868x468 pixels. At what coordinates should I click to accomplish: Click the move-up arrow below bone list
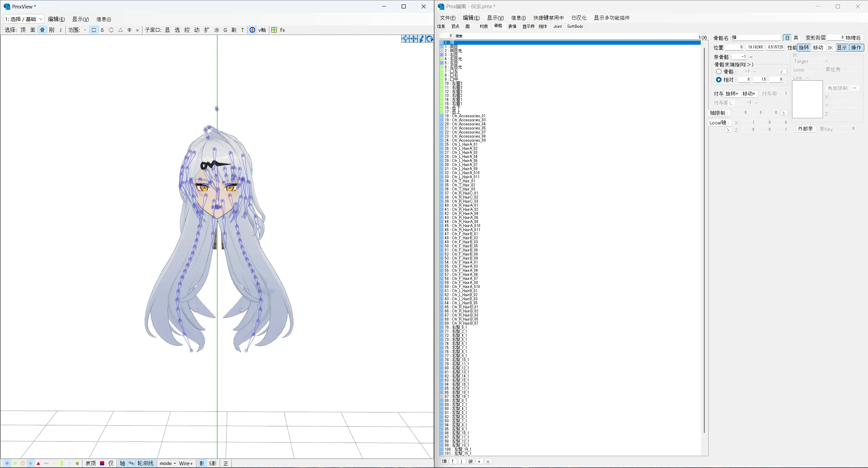[x=452, y=461]
